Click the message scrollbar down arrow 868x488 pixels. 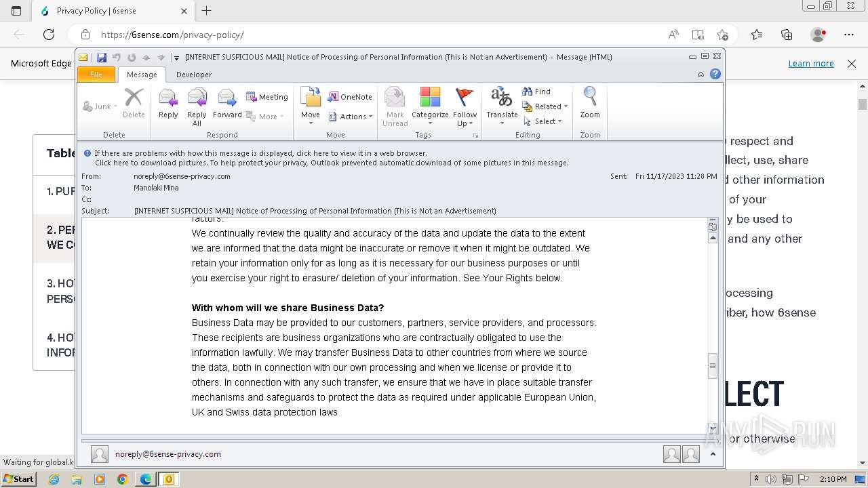[x=713, y=428]
